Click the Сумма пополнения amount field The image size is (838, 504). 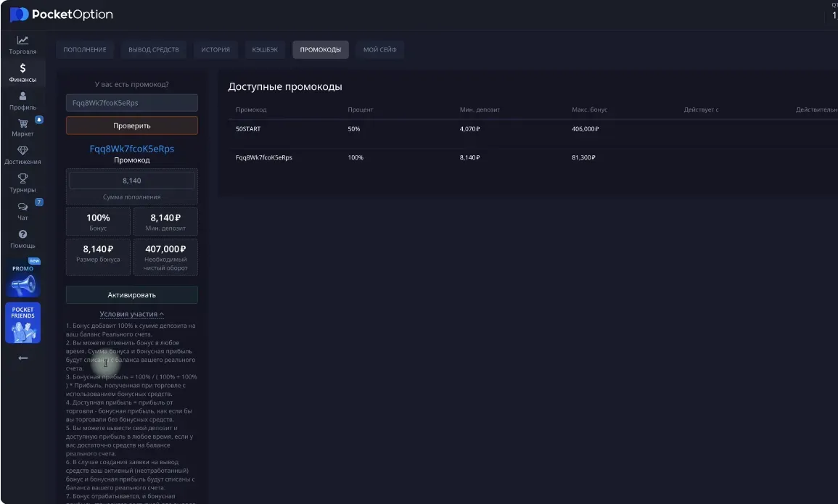point(131,179)
